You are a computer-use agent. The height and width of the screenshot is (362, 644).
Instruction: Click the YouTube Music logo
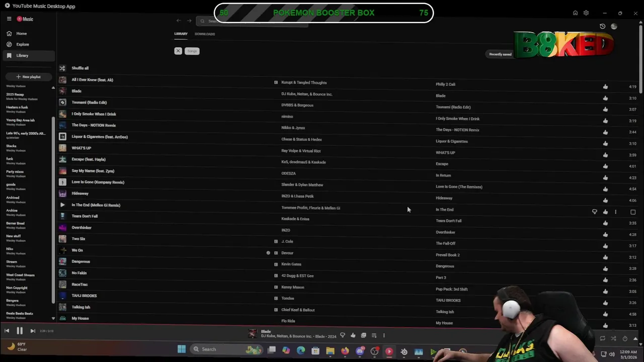[x=25, y=19]
